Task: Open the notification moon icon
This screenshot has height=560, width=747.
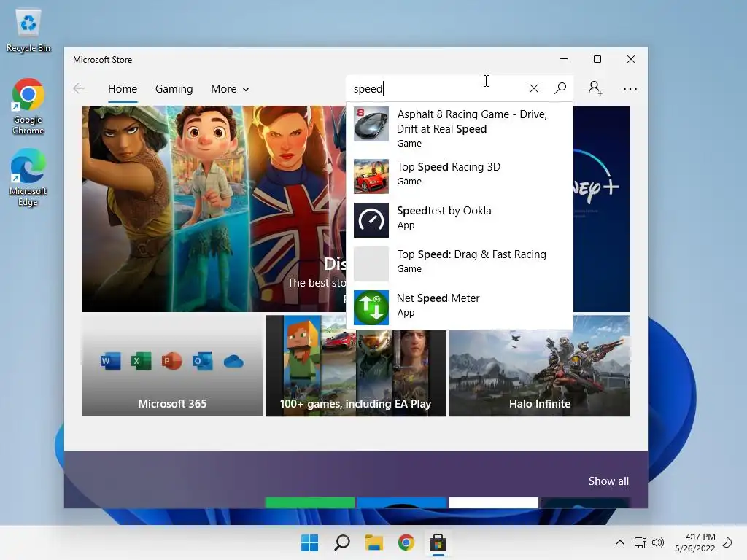Action: (727, 542)
